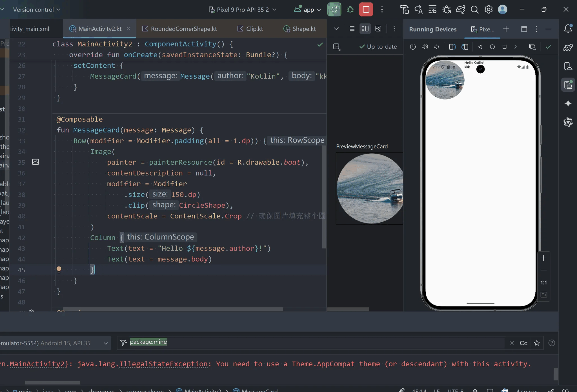Switch editor to code-only view

coord(352,29)
